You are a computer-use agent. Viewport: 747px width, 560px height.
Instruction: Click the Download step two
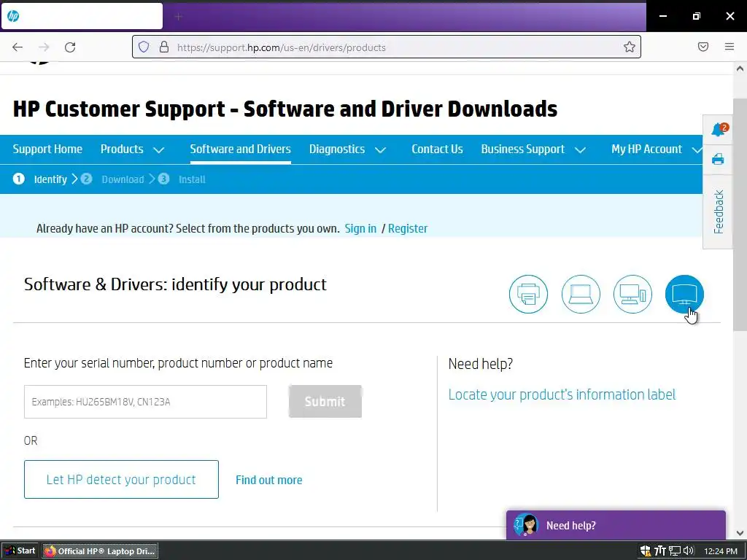[112, 179]
